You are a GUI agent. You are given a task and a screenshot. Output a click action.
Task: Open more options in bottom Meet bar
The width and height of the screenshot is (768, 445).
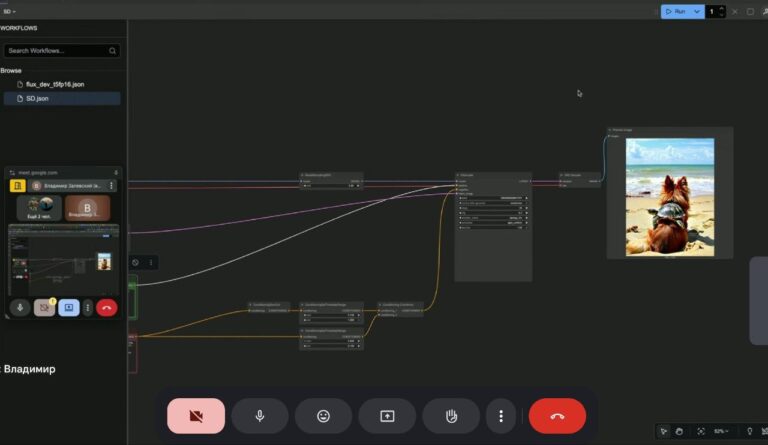coord(501,416)
